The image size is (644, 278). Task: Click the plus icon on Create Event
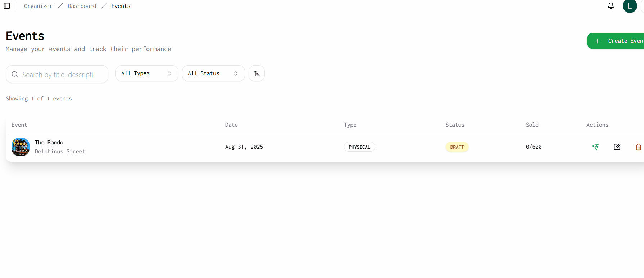[x=598, y=41]
